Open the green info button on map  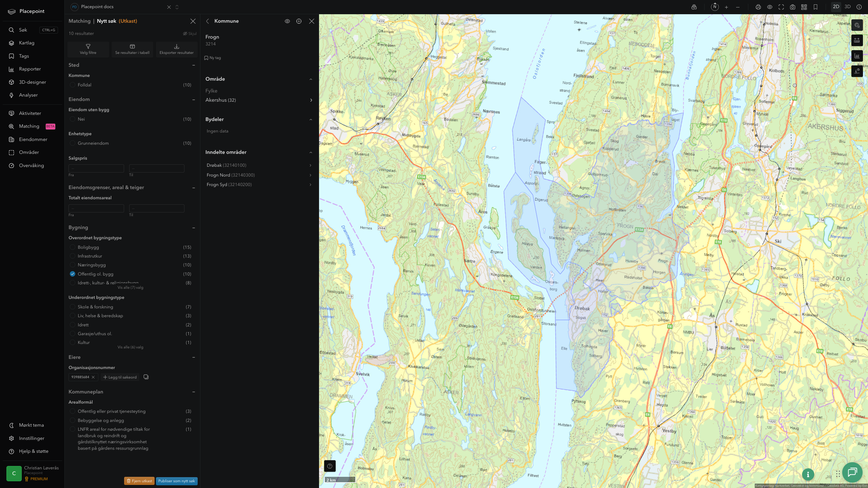(808, 474)
